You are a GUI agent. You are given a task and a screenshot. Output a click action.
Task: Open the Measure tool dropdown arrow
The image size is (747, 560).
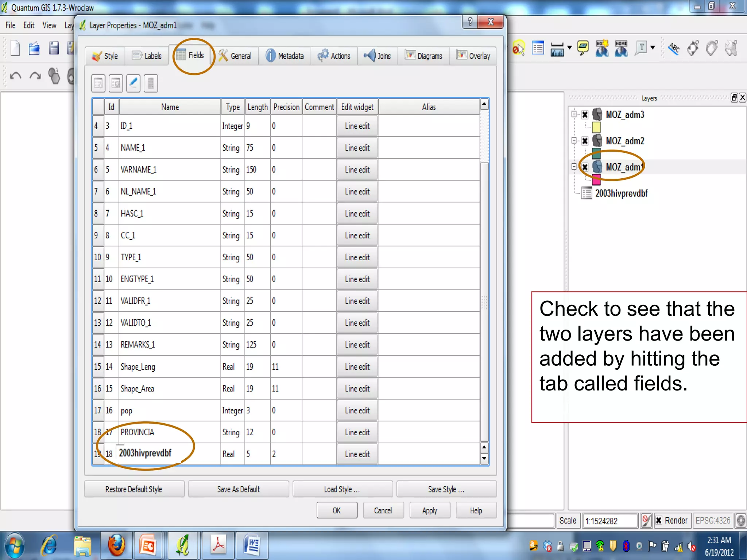tap(569, 47)
